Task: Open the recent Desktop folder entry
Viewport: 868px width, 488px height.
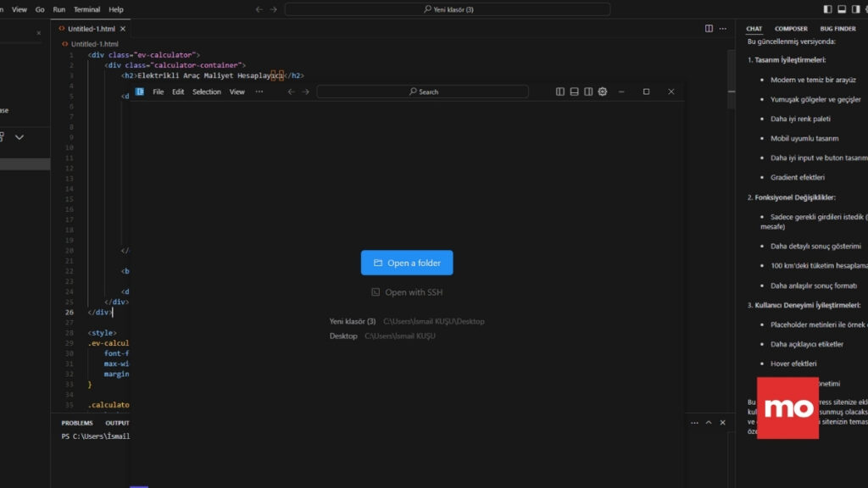Action: coord(344,336)
